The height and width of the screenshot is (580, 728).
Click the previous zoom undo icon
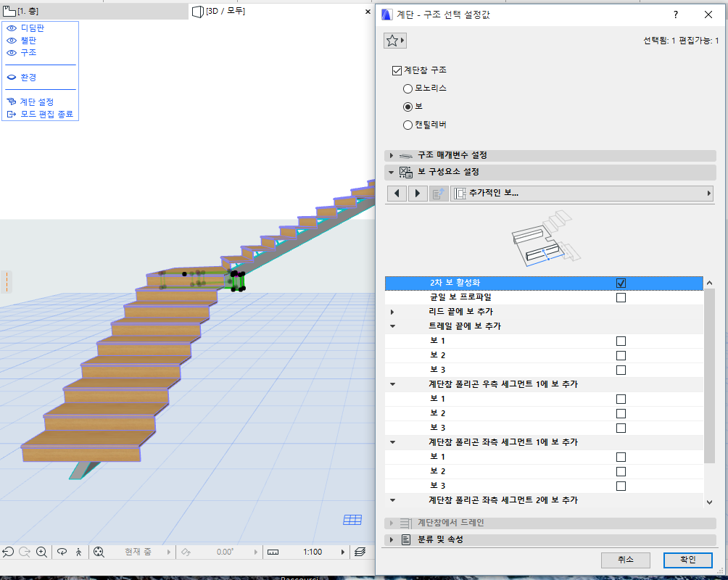(x=7, y=552)
